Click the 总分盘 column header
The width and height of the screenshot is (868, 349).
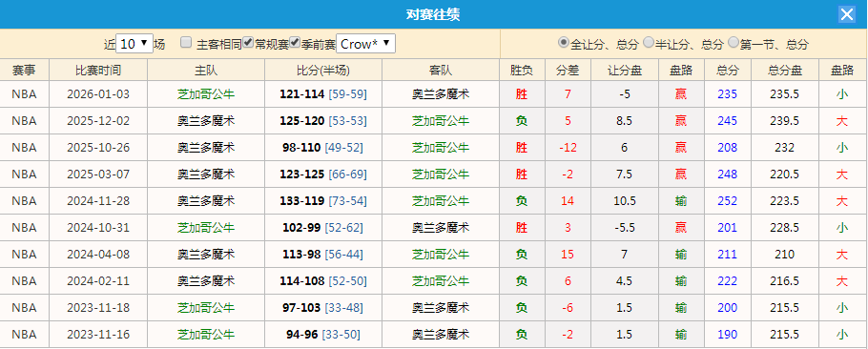click(784, 71)
